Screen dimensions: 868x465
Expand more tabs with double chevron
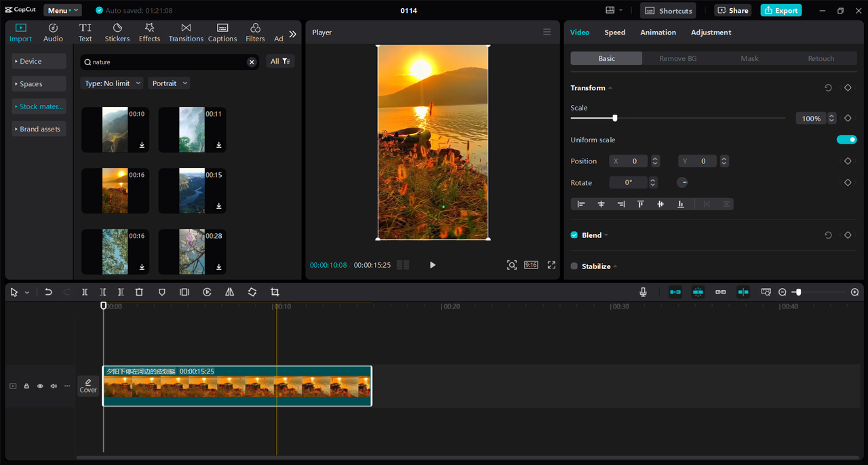292,34
